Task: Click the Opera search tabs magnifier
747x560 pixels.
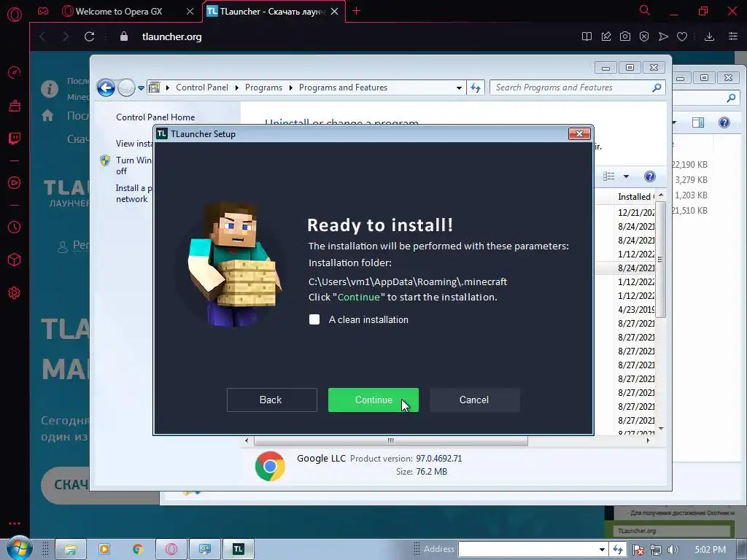Action: click(645, 10)
